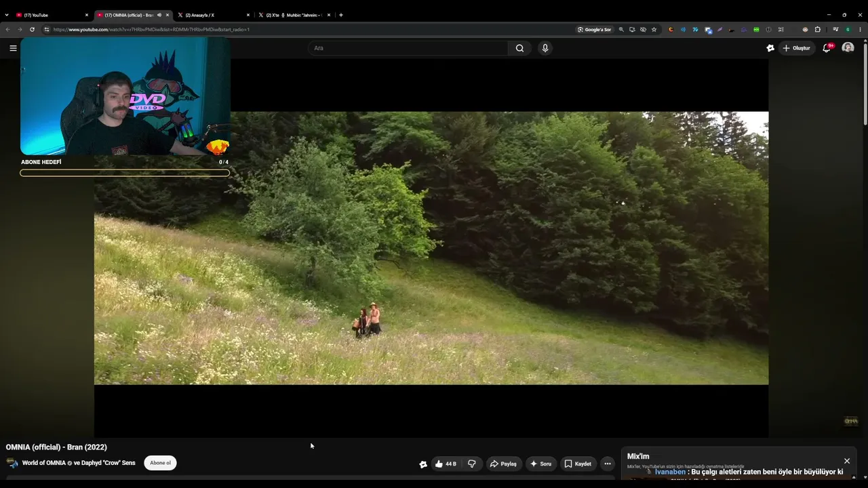Click the Kaydet save button
This screenshot has height=488, width=868.
point(578,464)
